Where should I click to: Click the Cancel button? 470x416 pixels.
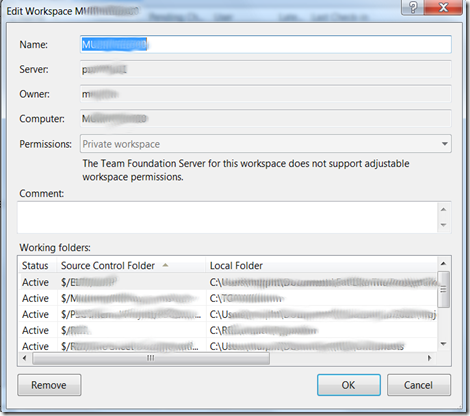(419, 385)
